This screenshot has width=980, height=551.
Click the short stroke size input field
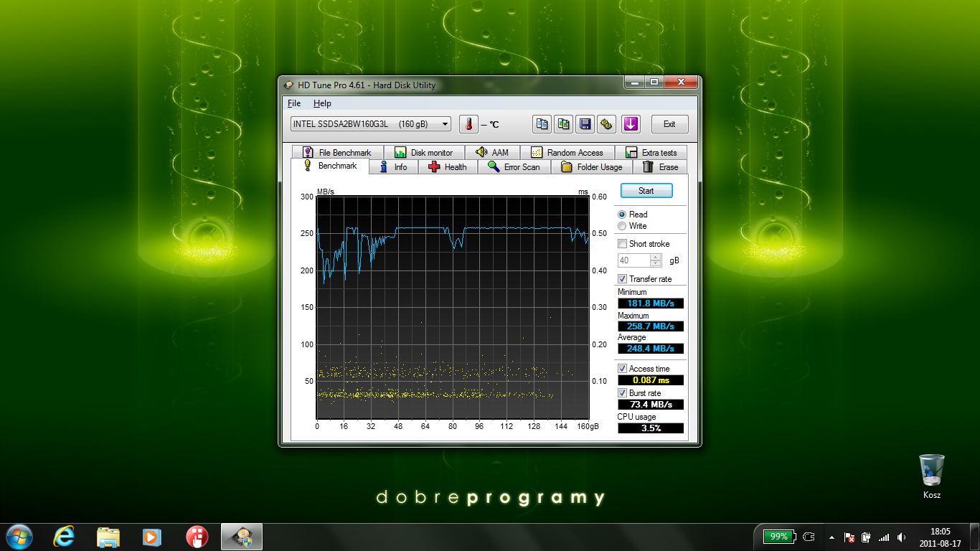(x=634, y=260)
